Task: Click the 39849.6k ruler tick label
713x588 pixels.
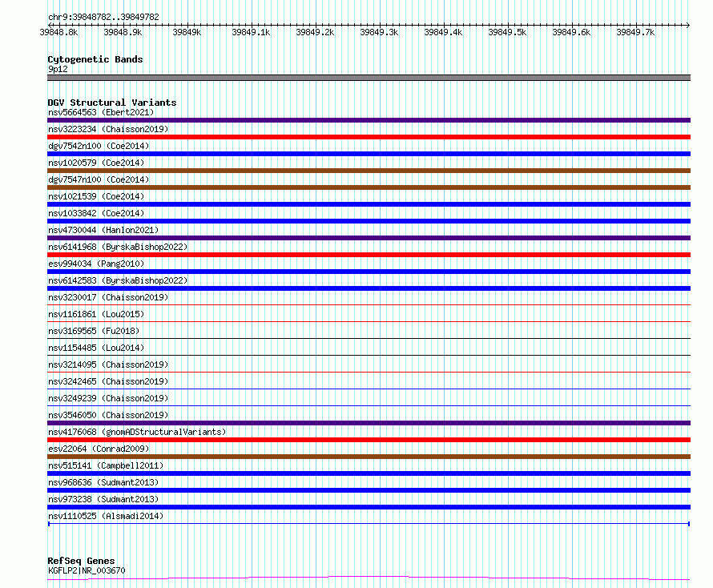Action: point(571,32)
